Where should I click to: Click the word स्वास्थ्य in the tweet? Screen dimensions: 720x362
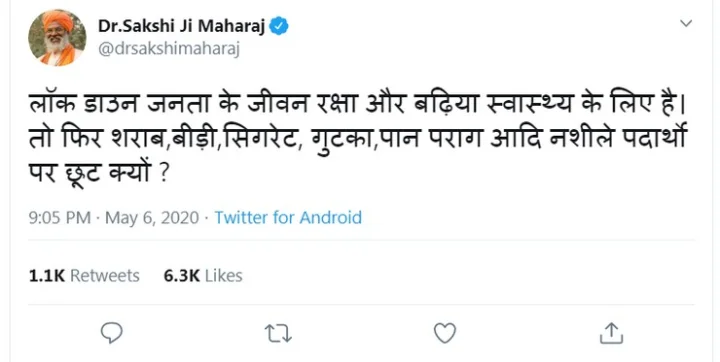[x=528, y=104]
